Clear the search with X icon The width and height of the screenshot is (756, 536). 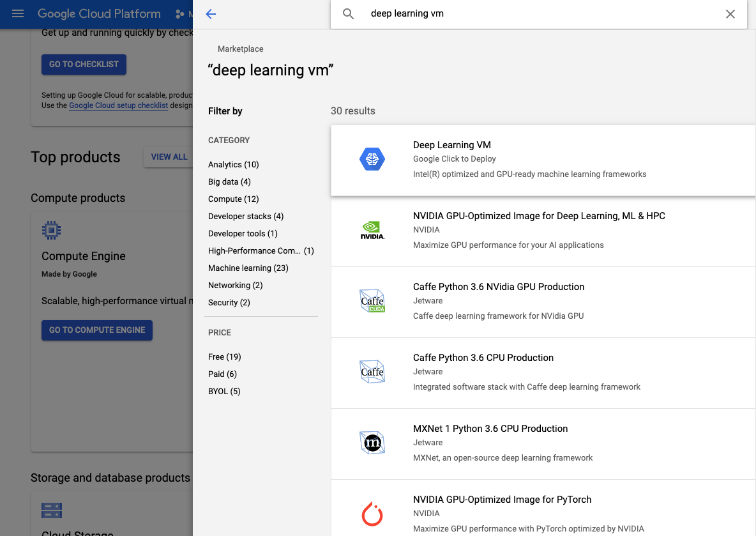point(730,14)
